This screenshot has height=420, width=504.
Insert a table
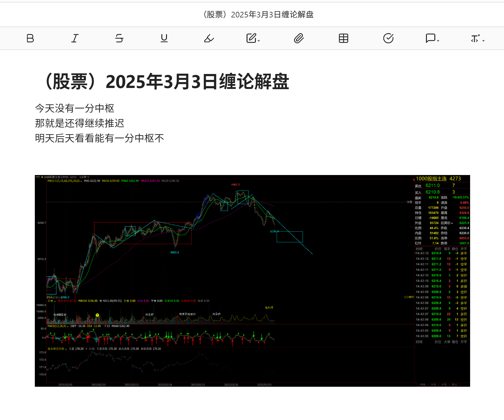point(344,38)
